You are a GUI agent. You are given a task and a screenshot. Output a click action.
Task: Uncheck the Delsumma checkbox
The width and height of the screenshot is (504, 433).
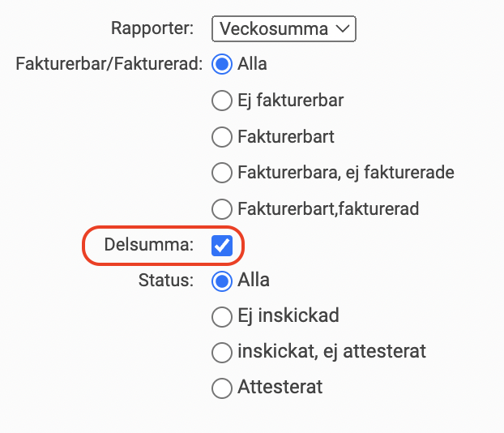tap(221, 246)
